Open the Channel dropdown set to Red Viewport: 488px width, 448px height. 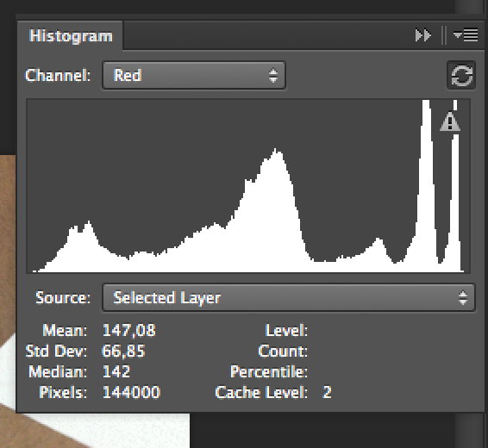pos(194,75)
